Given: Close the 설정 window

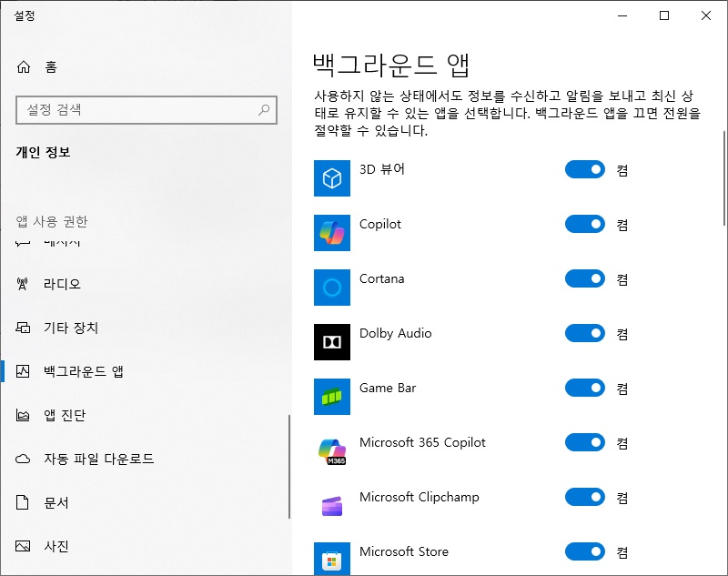Looking at the screenshot, I should (x=706, y=15).
